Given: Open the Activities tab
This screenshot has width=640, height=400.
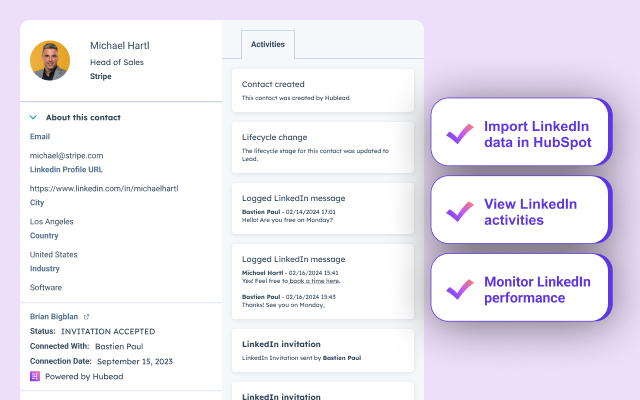Looking at the screenshot, I should tap(268, 44).
